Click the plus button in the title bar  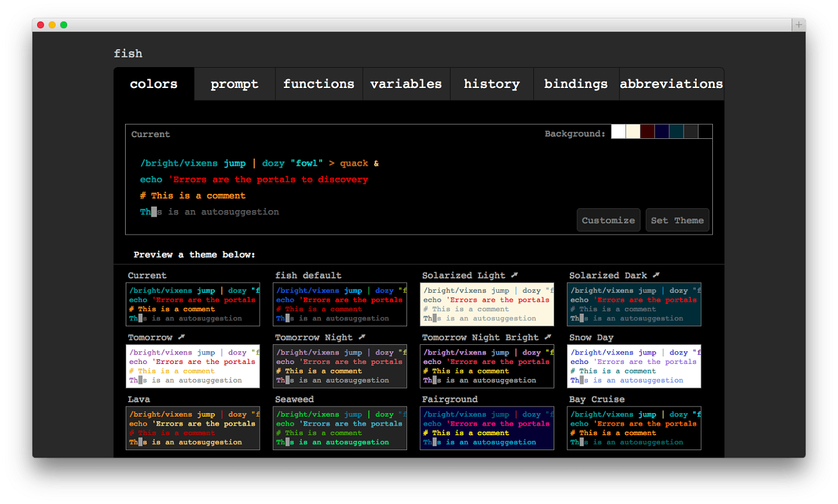click(798, 25)
